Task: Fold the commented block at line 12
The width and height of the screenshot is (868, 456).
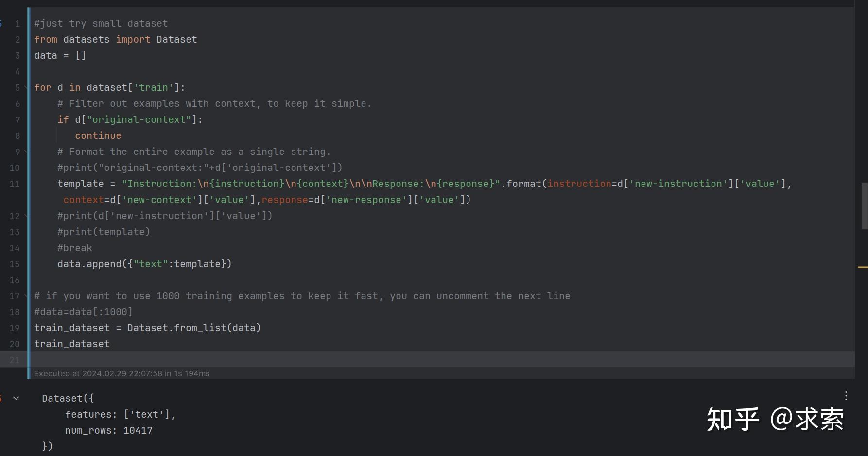Action: (x=26, y=216)
